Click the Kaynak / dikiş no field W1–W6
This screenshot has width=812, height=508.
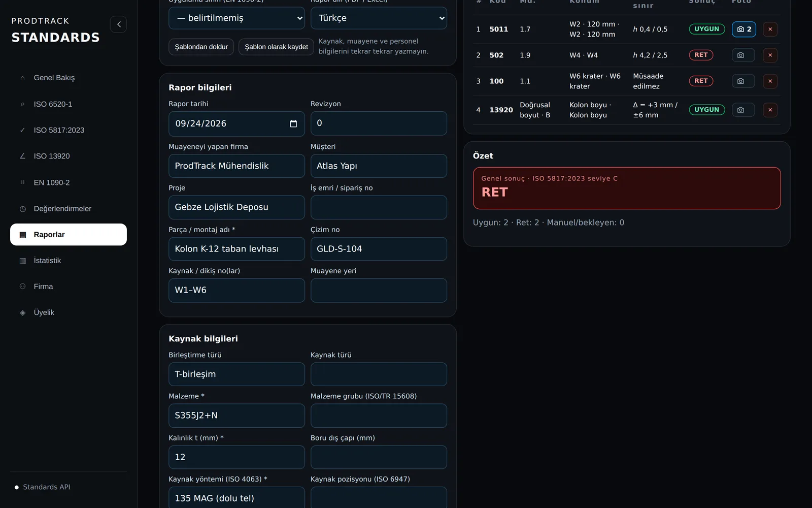(236, 290)
